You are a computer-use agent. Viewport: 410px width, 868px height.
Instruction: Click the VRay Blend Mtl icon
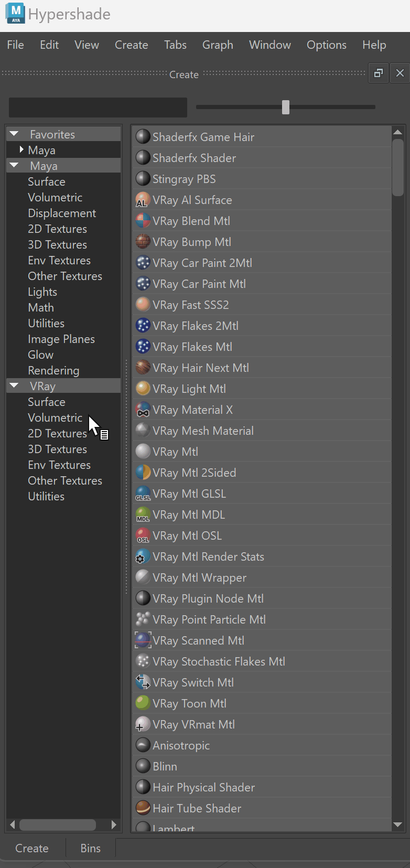[x=143, y=221]
